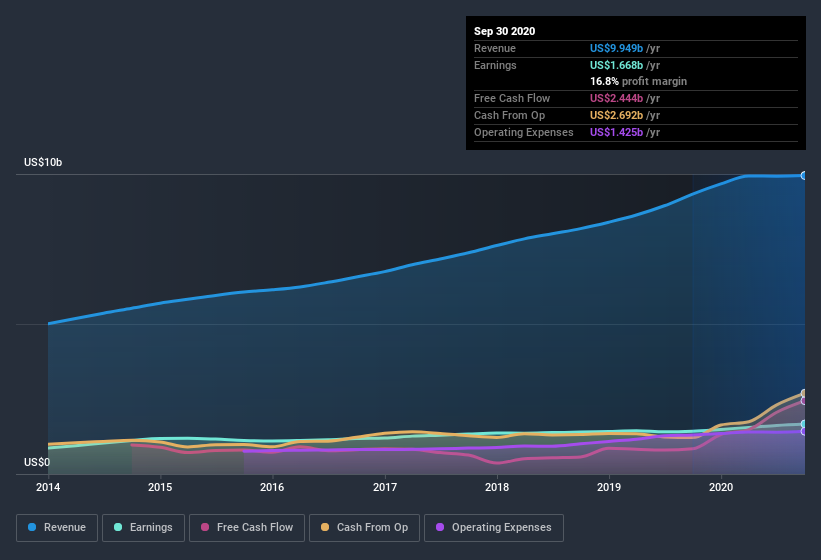The width and height of the screenshot is (821, 560).
Task: Click the Revenue endpoint marker on chart
Action: (x=804, y=176)
